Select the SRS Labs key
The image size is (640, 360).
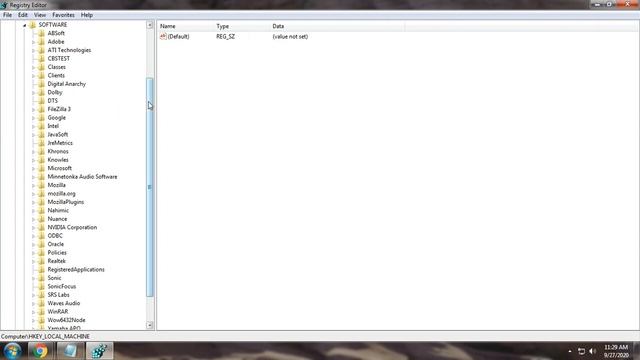tap(58, 295)
